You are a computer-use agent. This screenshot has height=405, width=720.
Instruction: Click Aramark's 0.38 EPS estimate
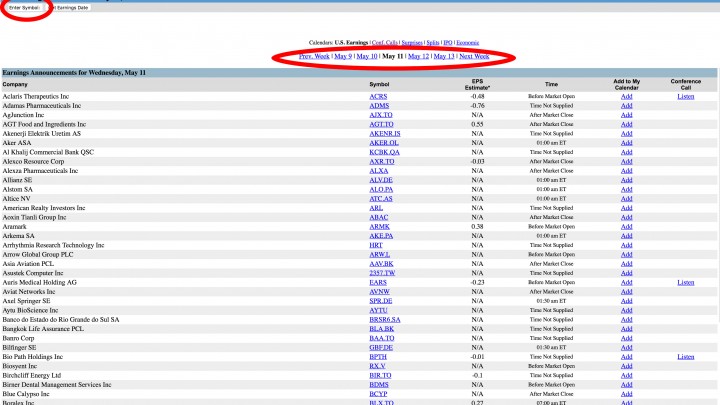pos(477,226)
